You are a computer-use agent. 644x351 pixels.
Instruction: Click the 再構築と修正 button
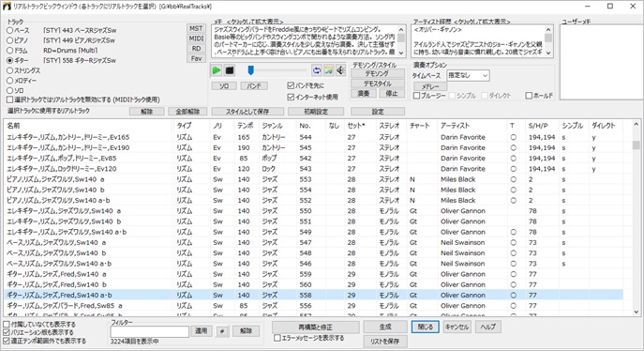point(315,328)
